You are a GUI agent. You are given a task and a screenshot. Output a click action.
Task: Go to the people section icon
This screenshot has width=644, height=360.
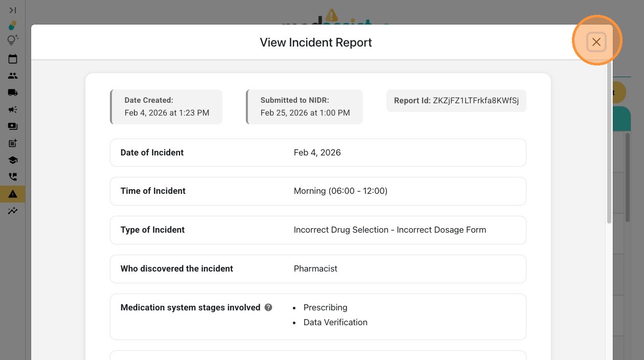(x=13, y=76)
